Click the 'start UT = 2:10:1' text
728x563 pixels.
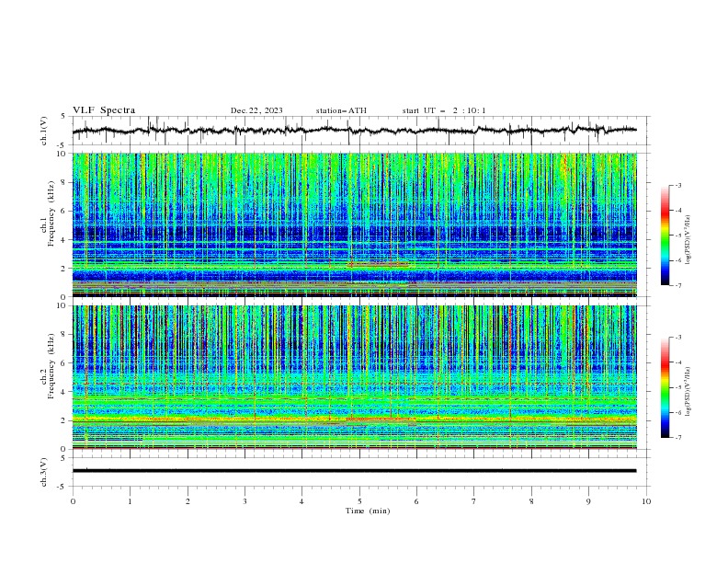coord(444,110)
